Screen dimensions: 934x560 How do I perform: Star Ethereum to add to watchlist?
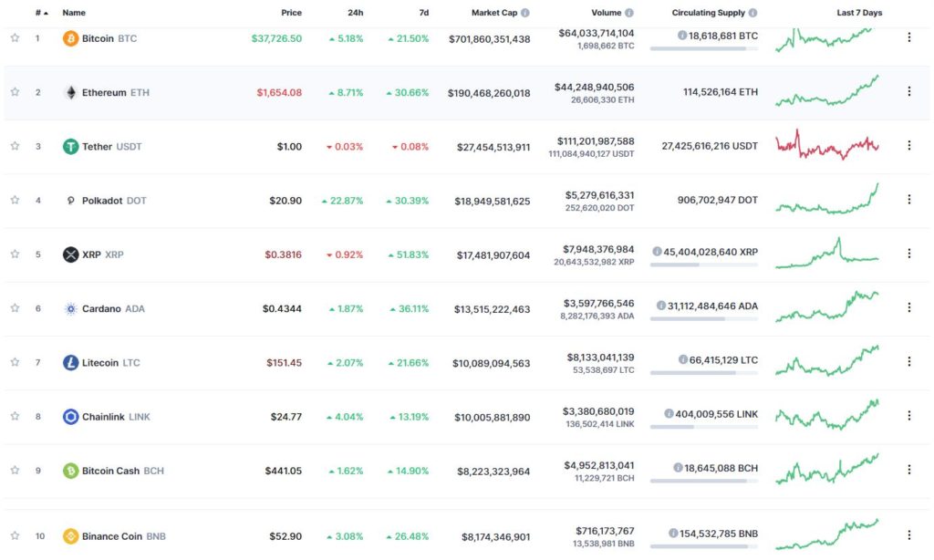15,92
